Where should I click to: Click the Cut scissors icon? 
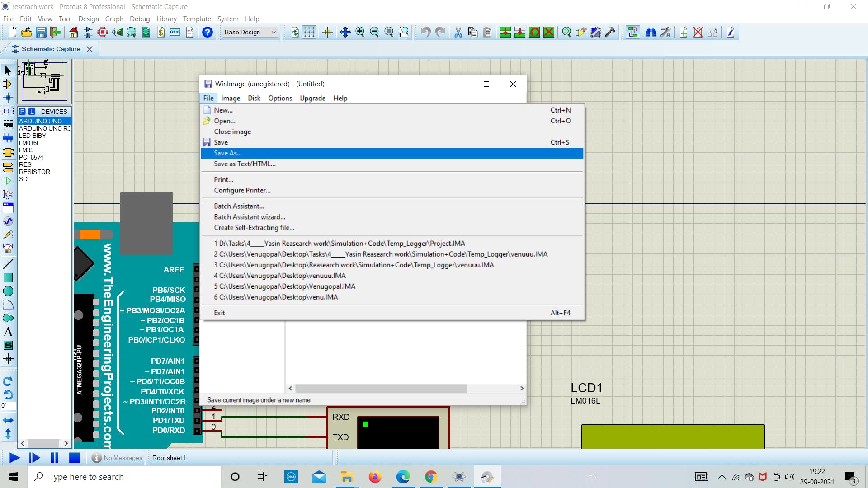point(458,32)
